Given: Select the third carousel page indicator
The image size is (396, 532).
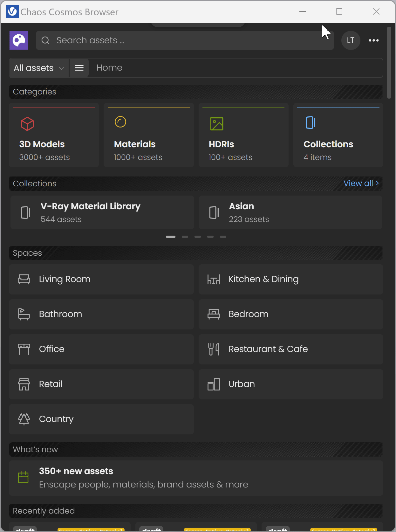Looking at the screenshot, I should pyautogui.click(x=198, y=237).
